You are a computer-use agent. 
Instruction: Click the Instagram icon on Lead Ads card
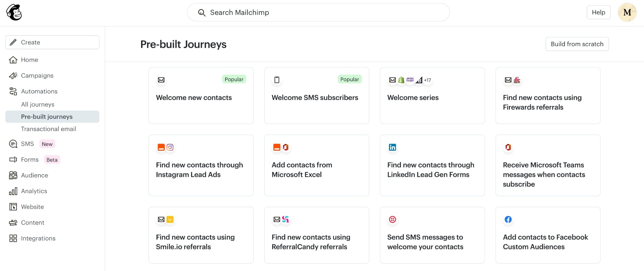(170, 147)
